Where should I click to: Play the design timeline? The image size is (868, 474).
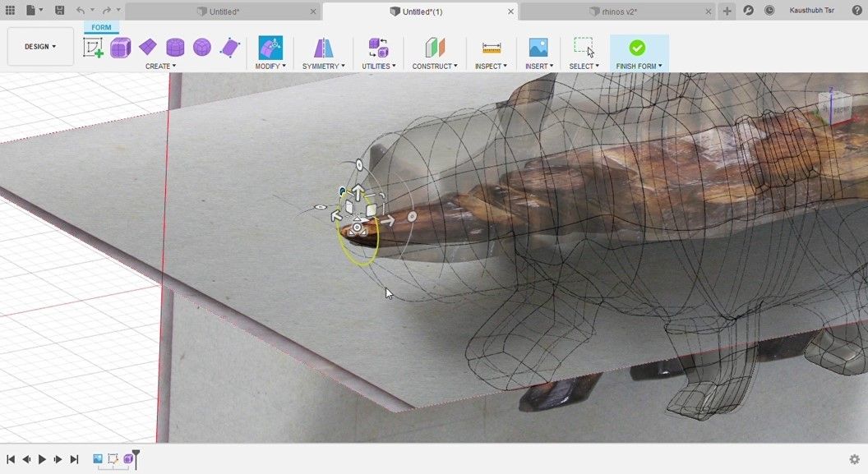click(x=42, y=459)
